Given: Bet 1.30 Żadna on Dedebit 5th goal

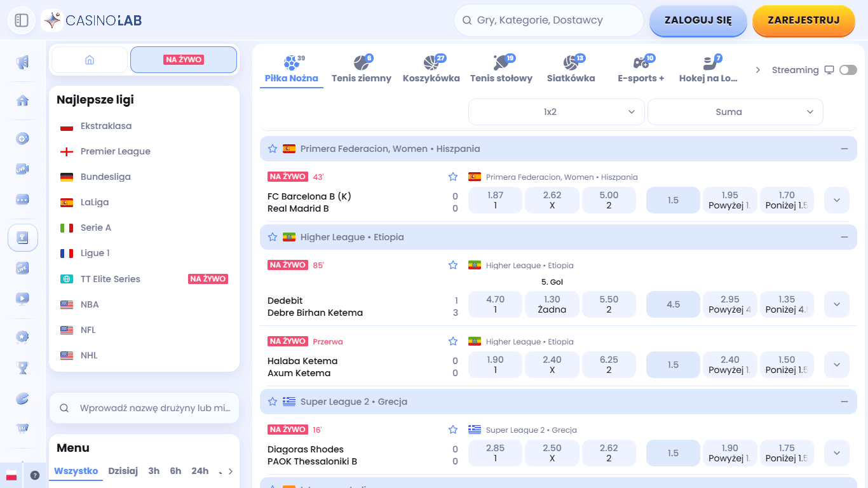Looking at the screenshot, I should [552, 304].
